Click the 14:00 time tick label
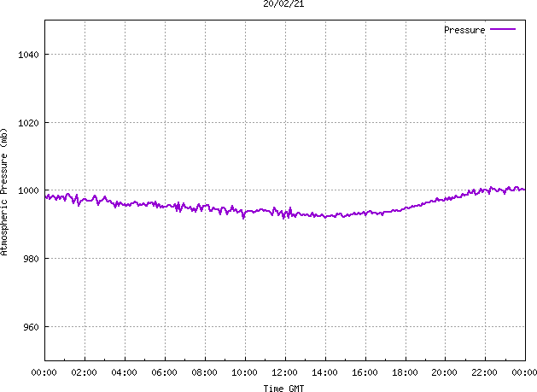The height and width of the screenshot is (392, 537). (x=324, y=372)
